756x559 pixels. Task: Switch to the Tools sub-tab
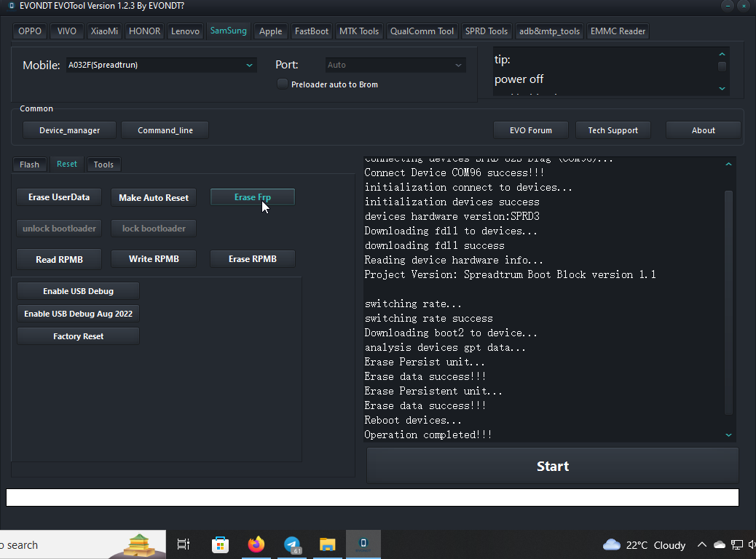[x=103, y=164]
